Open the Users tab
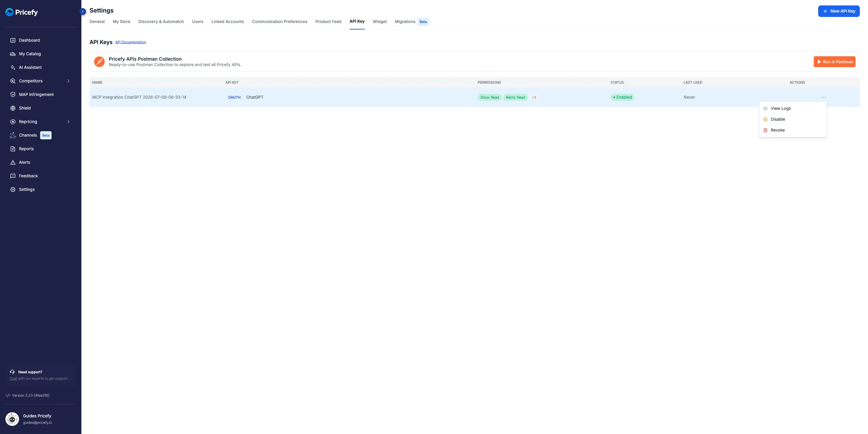 (198, 22)
